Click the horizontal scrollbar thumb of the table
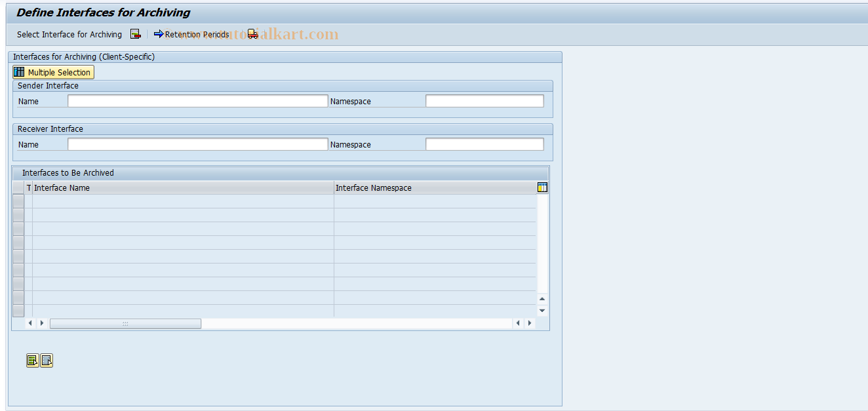 click(x=125, y=323)
